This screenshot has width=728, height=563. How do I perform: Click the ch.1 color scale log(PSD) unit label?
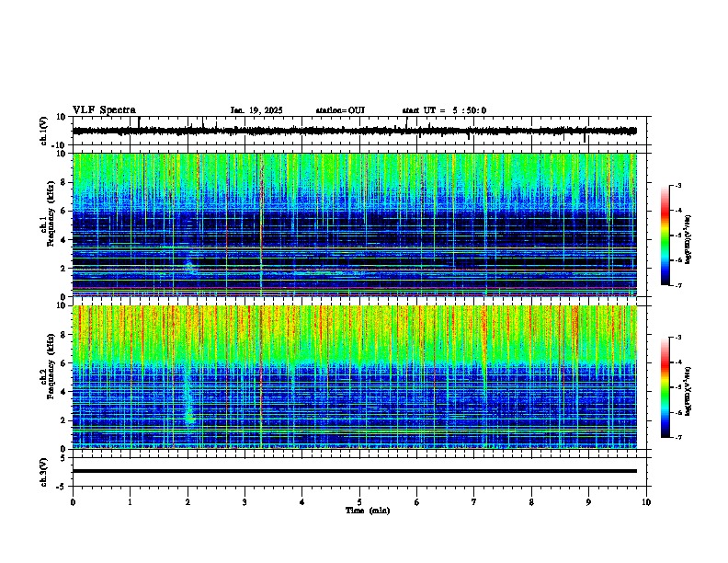tap(688, 240)
